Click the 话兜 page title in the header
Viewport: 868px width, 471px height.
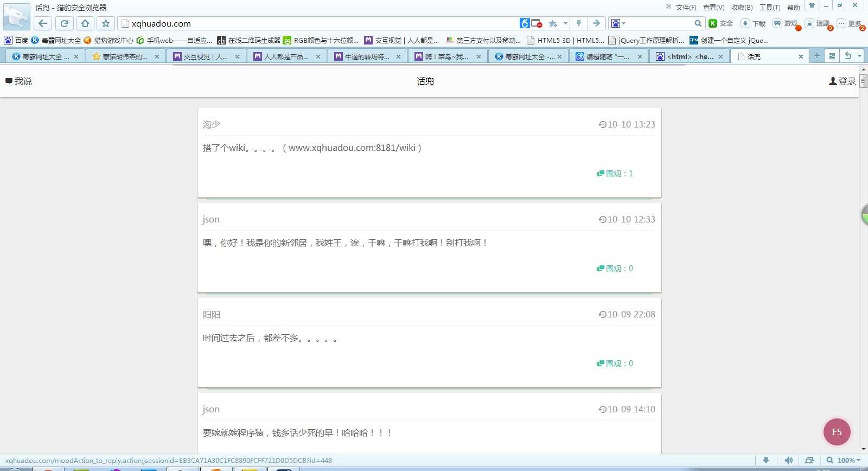tap(425, 81)
